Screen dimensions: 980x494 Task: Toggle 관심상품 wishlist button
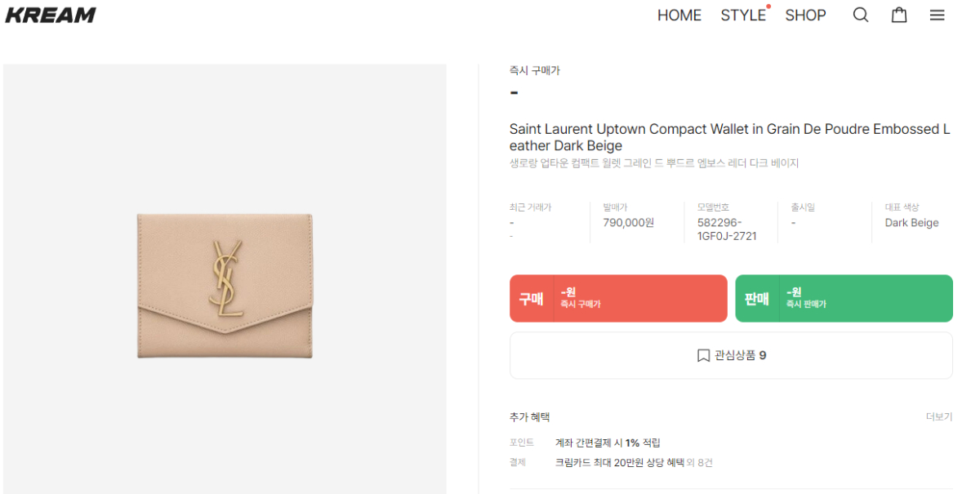click(731, 355)
